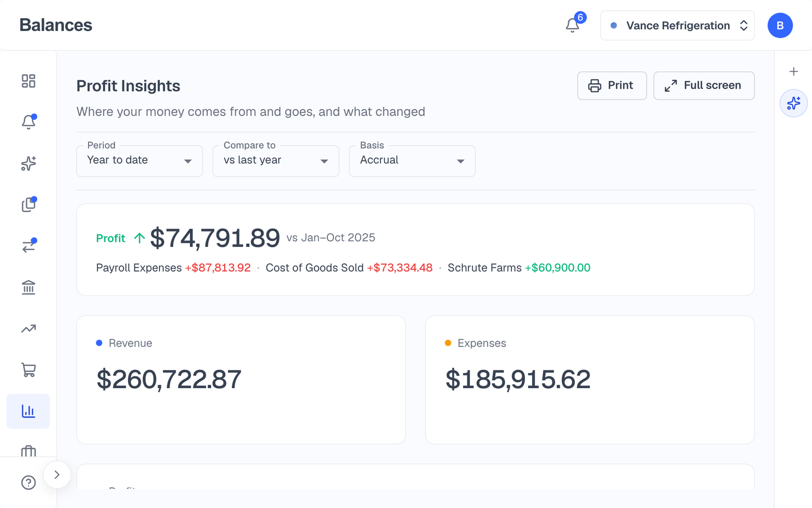
Task: Open sidebar notifications bell icon
Action: (28, 122)
